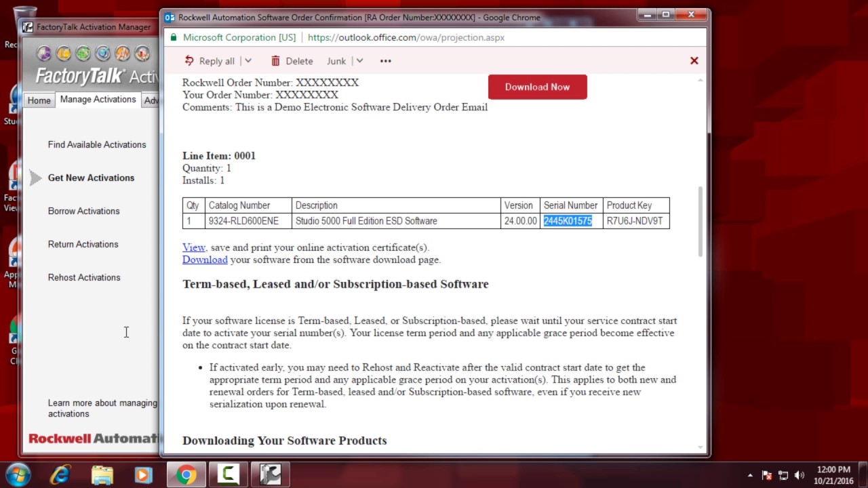Open Learn more about managing activations link
This screenshot has width=868, height=488.
tap(102, 408)
